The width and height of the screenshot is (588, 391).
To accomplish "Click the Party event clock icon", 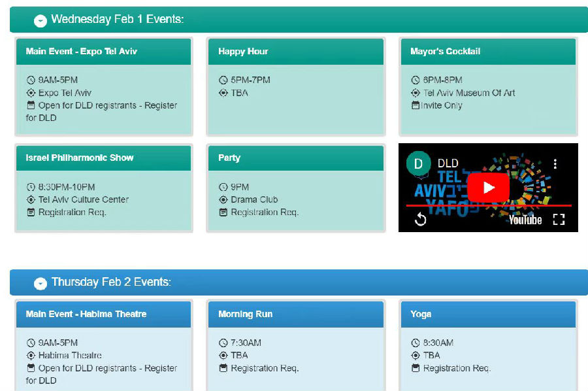I will point(223,187).
